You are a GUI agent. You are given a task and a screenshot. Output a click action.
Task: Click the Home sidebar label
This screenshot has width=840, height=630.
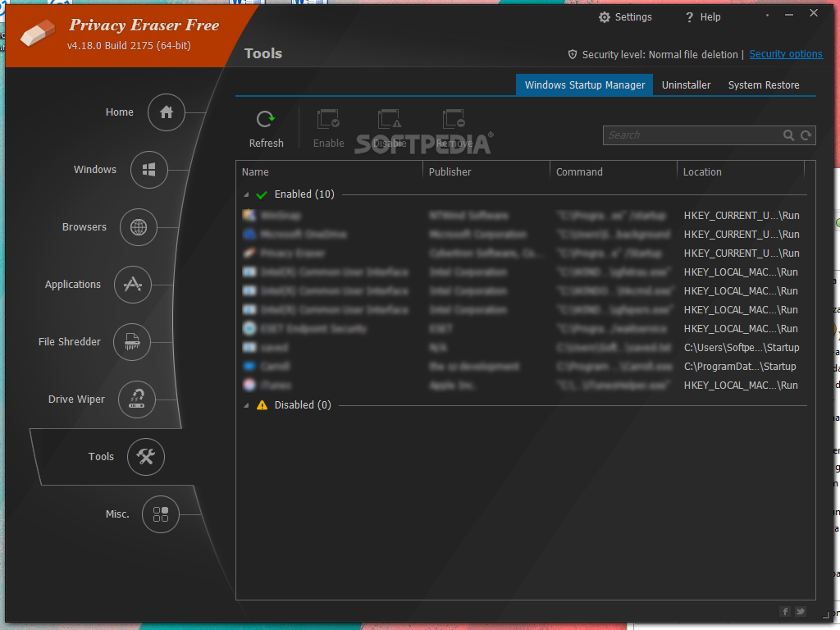[120, 112]
